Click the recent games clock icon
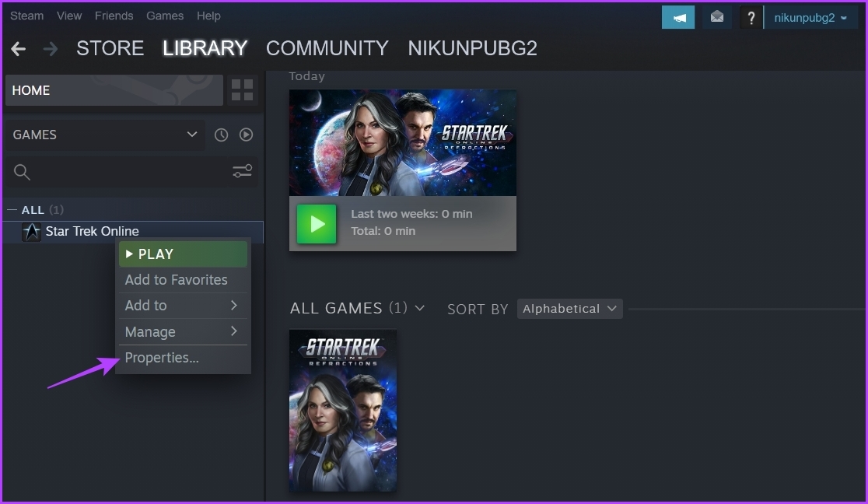The height and width of the screenshot is (504, 868). point(220,135)
